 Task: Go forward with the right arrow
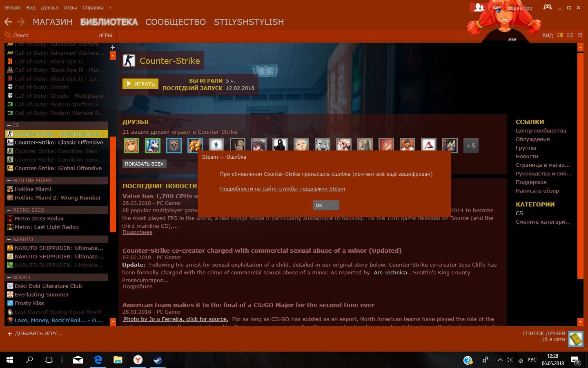21,22
